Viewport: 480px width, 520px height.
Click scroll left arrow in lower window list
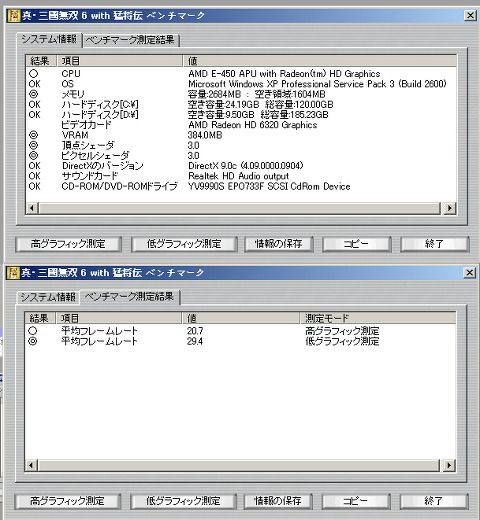click(31, 465)
